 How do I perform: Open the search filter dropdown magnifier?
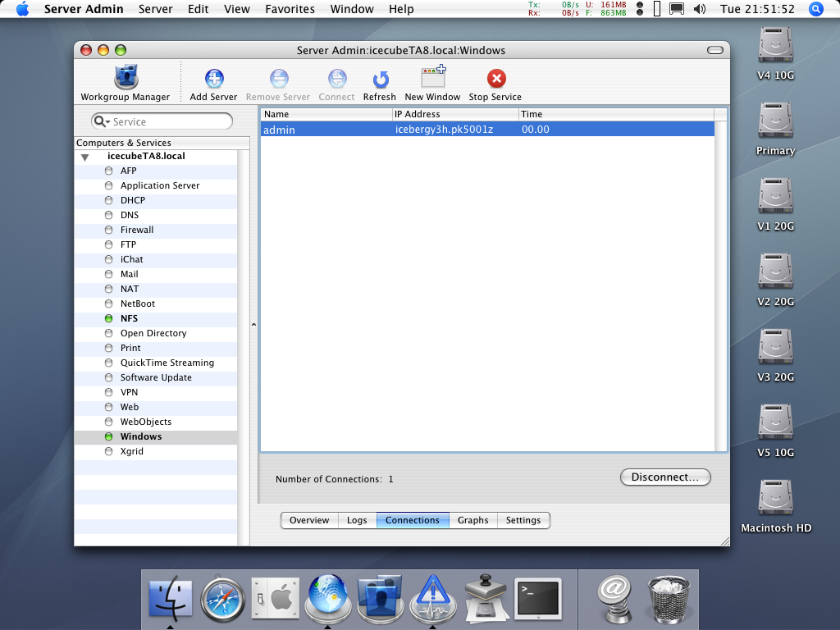pos(102,121)
